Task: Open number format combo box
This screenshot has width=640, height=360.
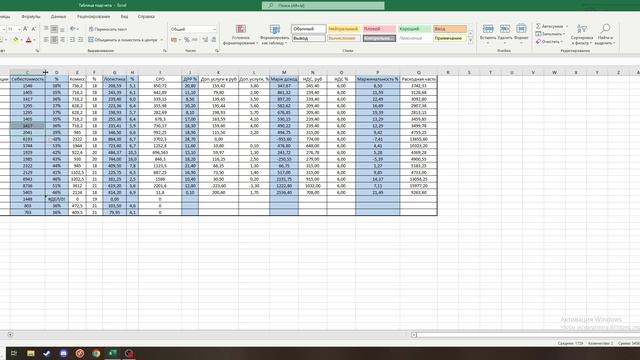Action: [x=193, y=29]
